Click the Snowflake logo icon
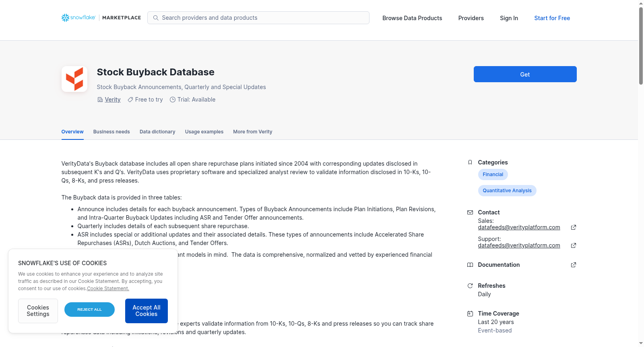The width and height of the screenshot is (644, 347). [65, 18]
